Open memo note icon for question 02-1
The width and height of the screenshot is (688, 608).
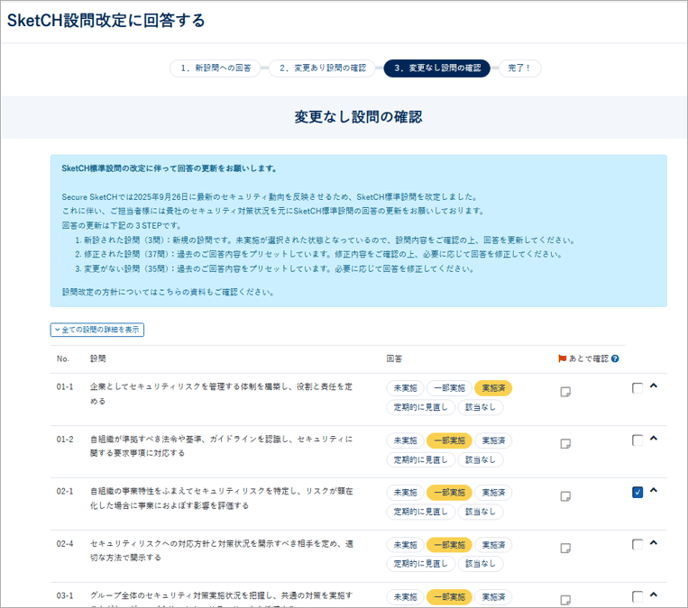click(x=566, y=496)
